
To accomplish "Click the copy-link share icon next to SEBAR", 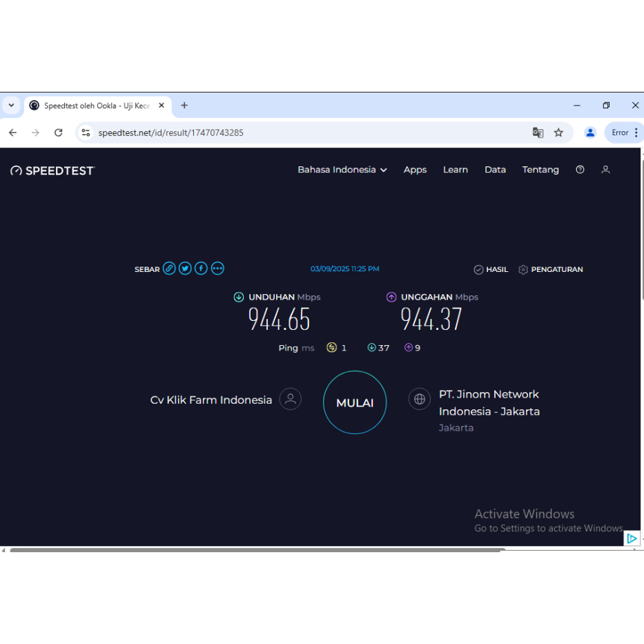I will (169, 268).
